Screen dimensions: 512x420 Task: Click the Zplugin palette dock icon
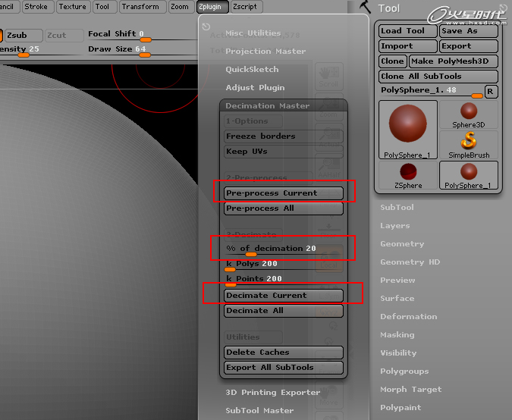coord(206,27)
